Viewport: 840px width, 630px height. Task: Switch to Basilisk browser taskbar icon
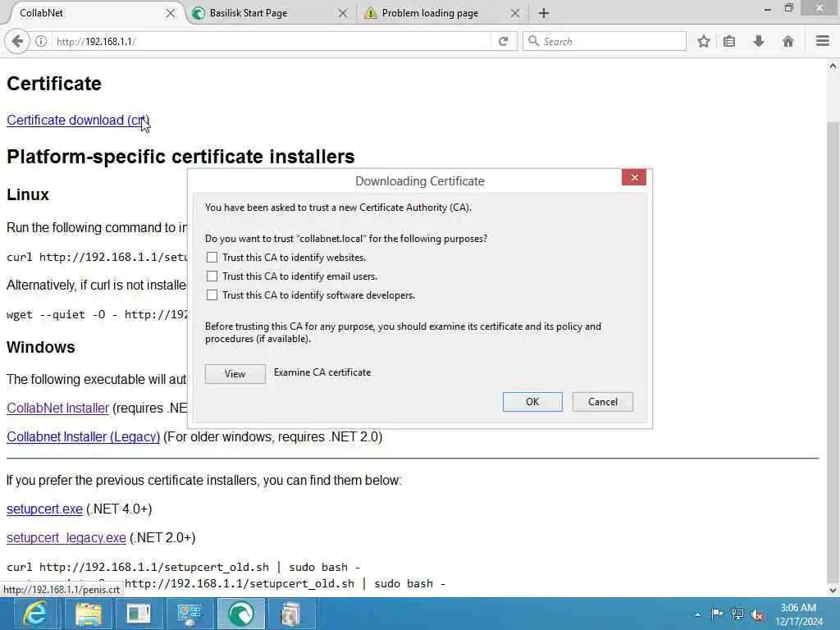point(241,614)
